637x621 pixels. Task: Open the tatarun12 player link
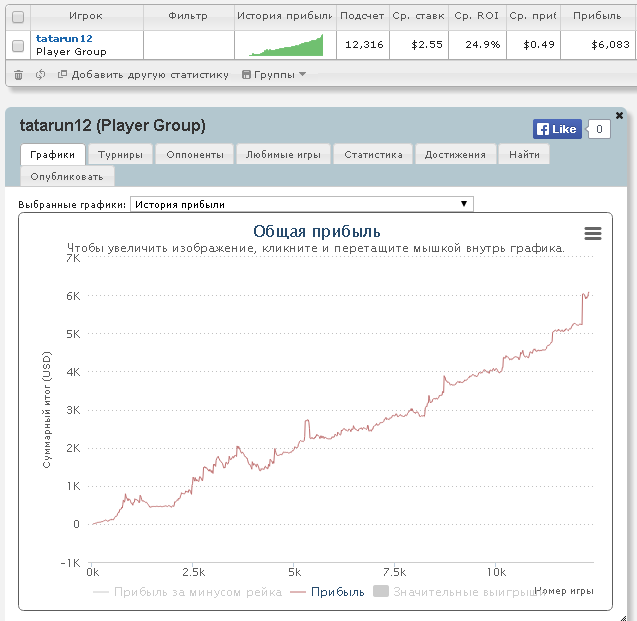[x=64, y=39]
